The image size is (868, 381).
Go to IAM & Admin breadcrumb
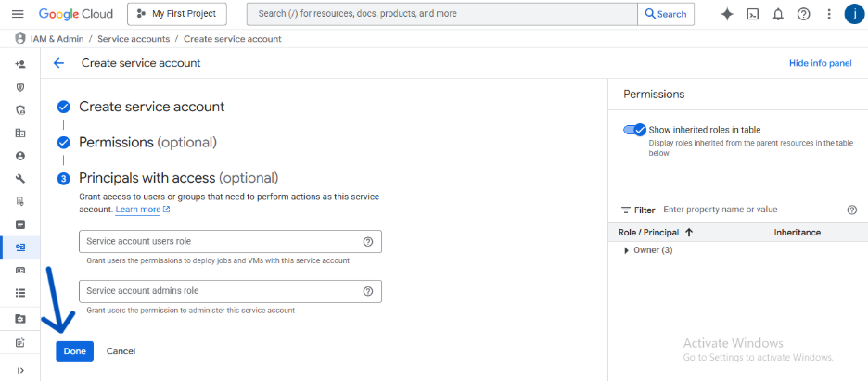tap(57, 39)
